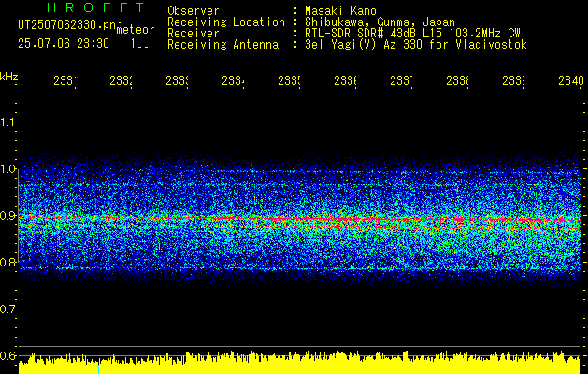Select the RTL-SDR SDR# receiver description
The height and width of the screenshot is (374, 588).
tap(412, 34)
